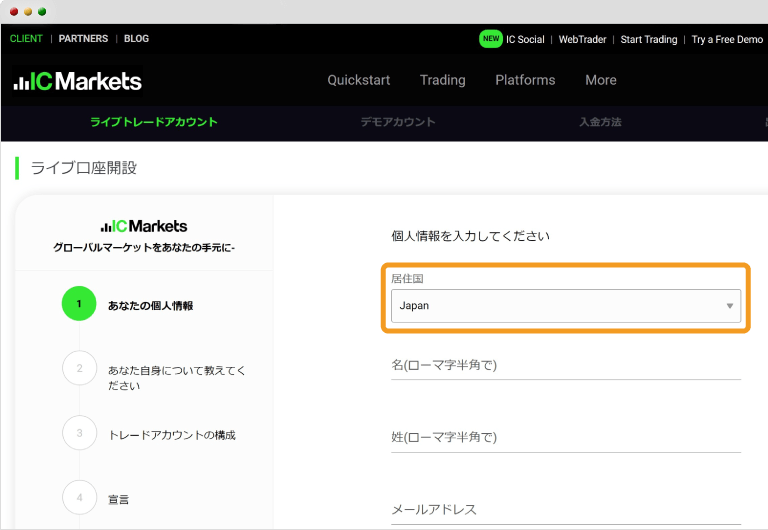Click Start Trading link
The height and width of the screenshot is (530, 768).
pos(649,39)
